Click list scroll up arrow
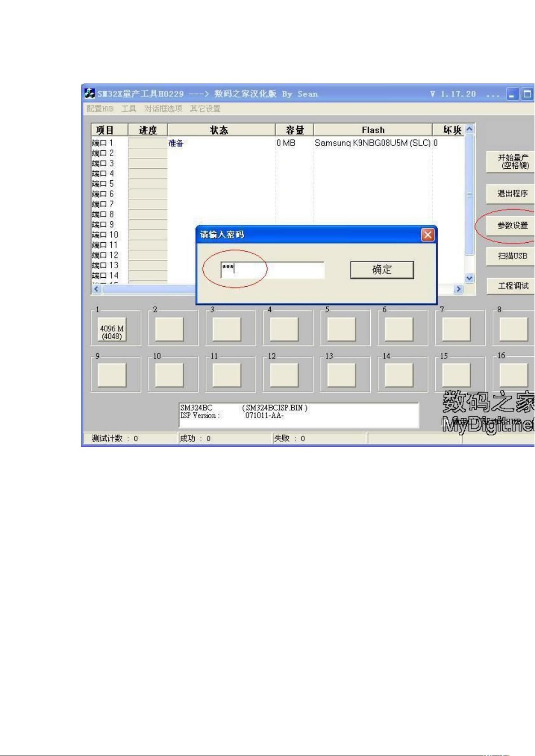This screenshot has height=756, width=535. pyautogui.click(x=469, y=129)
